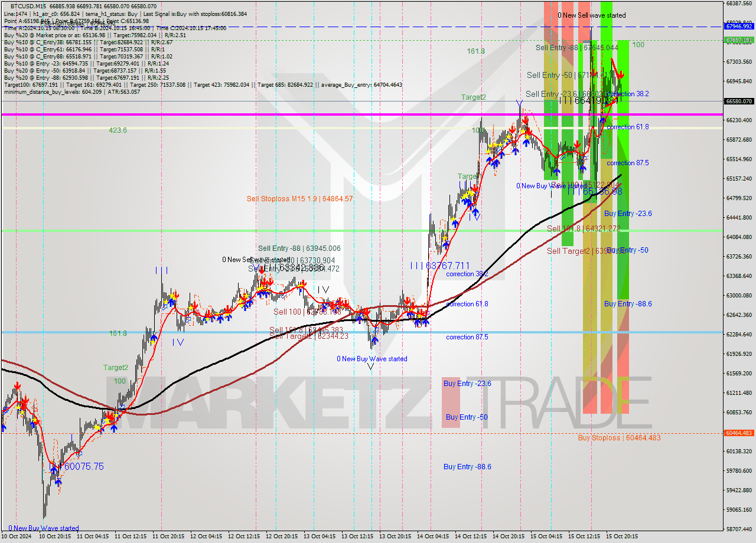Viewport: 756px width, 543px height.
Task: Click the 'Buy %20 @ Entry -88: 62930.598' line
Action: tap(87, 78)
